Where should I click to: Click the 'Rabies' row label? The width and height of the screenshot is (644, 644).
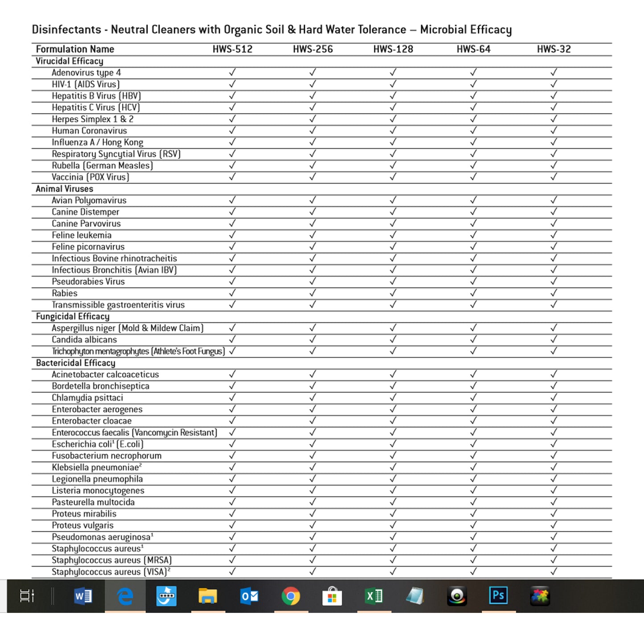(65, 293)
